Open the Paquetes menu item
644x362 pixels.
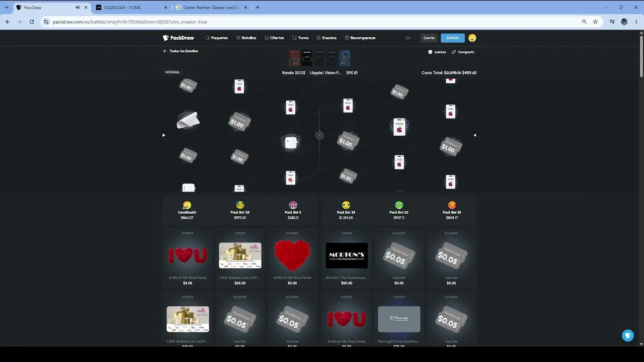pyautogui.click(x=217, y=38)
